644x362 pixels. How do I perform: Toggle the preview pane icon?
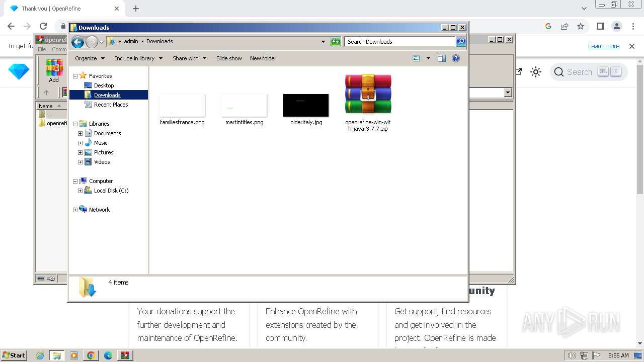pyautogui.click(x=442, y=58)
